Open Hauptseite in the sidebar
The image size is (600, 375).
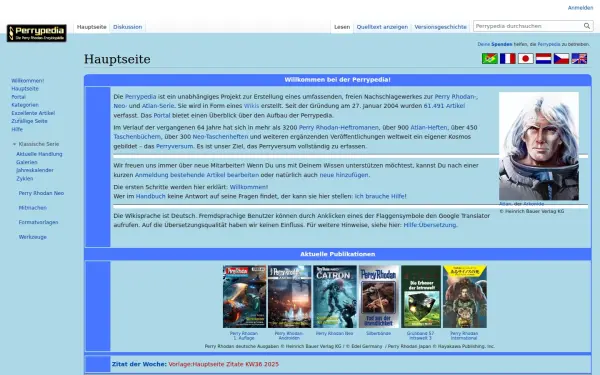(x=25, y=89)
